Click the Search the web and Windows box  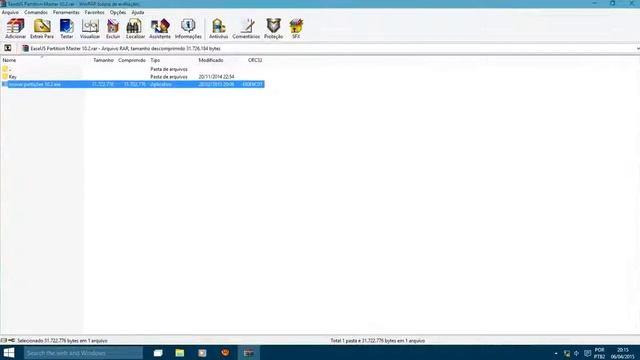point(83,353)
